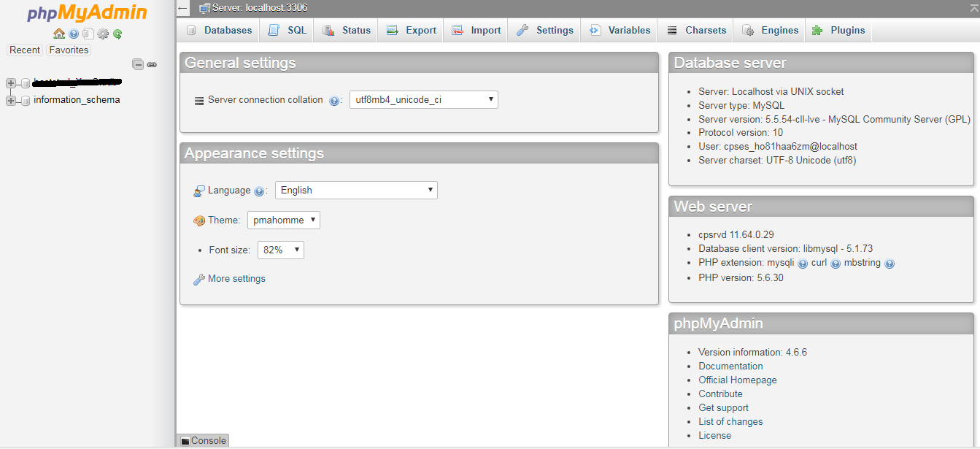Click help icon next to mysqli extension
This screenshot has height=449, width=980.
point(803,263)
